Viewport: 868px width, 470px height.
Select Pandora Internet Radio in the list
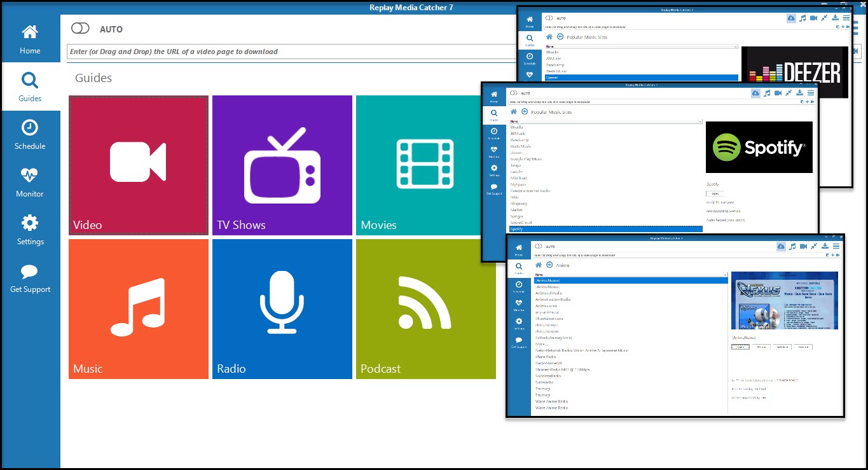coord(530,191)
